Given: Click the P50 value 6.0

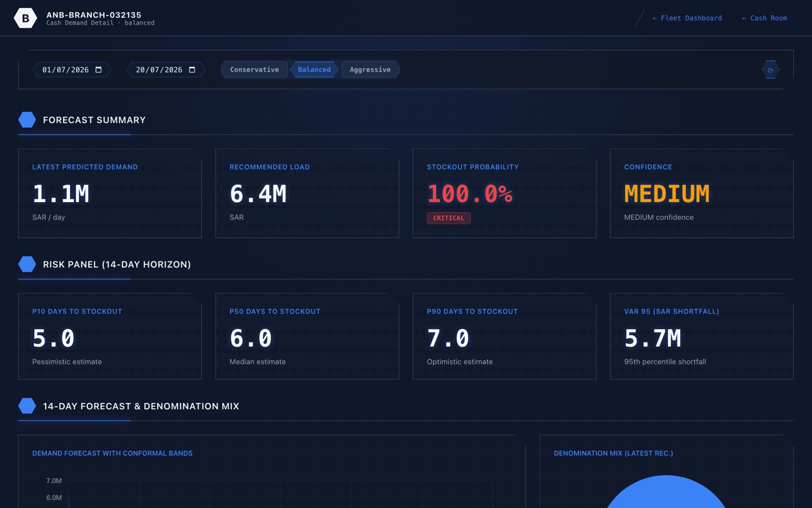Looking at the screenshot, I should point(251,338).
